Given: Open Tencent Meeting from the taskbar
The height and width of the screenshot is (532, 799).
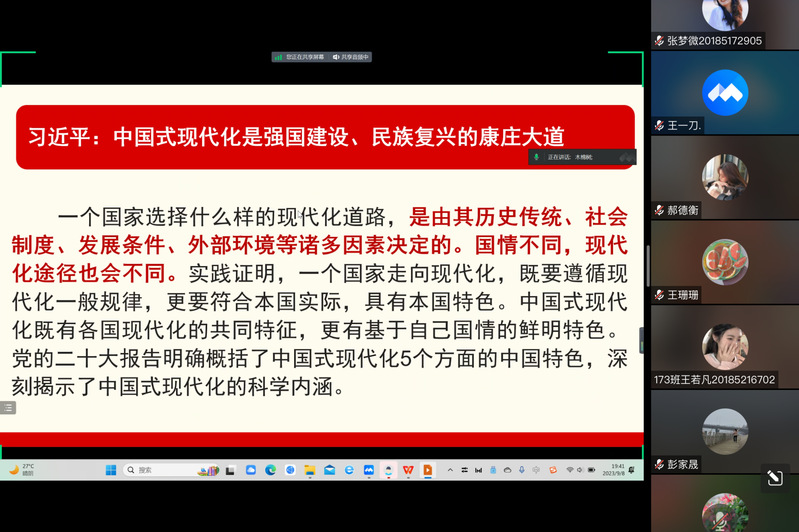Looking at the screenshot, I should click(368, 470).
